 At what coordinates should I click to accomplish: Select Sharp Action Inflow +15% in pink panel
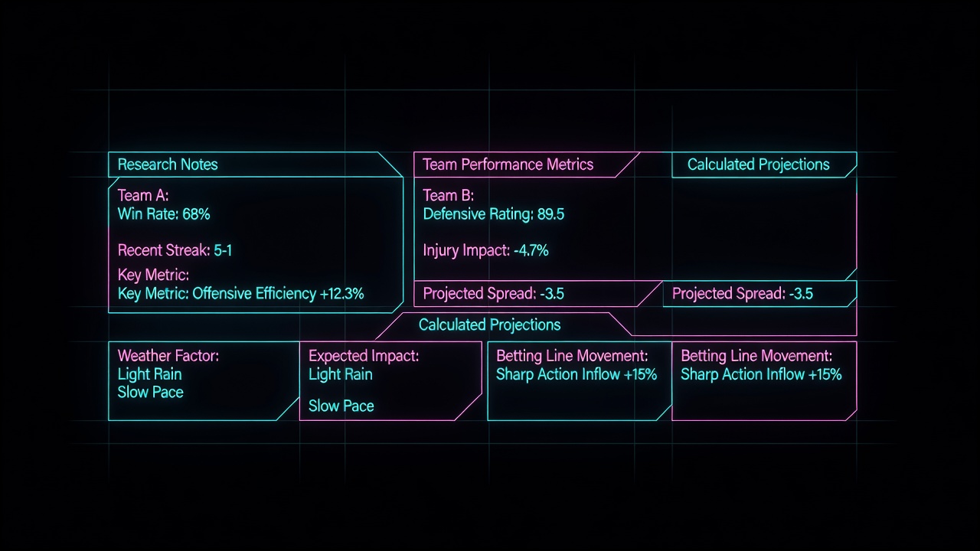(761, 374)
